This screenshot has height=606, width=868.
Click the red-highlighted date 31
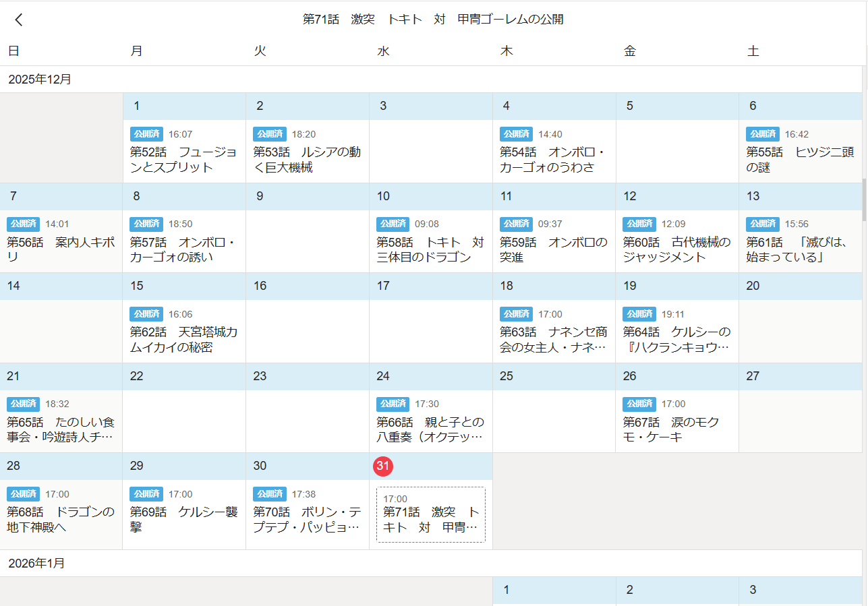click(x=384, y=466)
